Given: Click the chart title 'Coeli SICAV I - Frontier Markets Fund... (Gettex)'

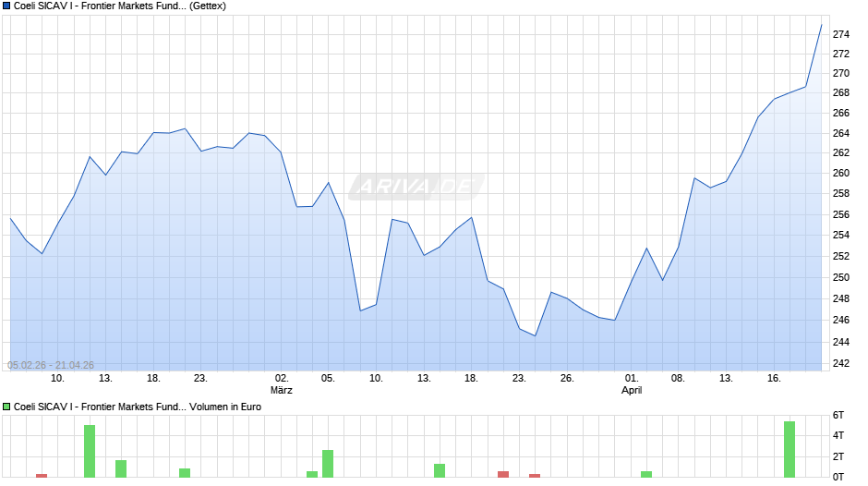Looking at the screenshot, I should (x=119, y=6).
